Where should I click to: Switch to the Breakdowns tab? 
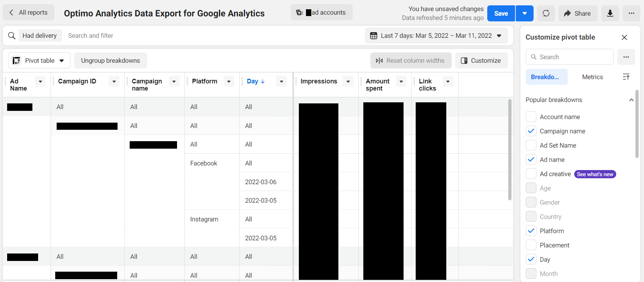tap(546, 77)
